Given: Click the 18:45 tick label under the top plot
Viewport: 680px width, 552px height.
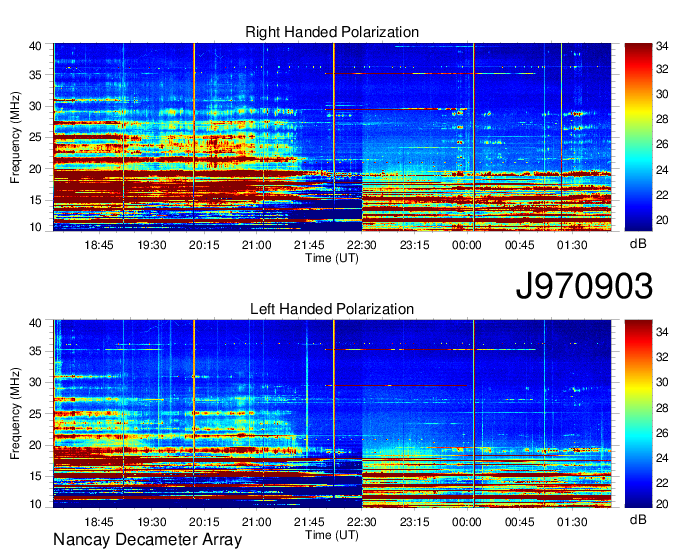Looking at the screenshot, I should click(99, 245).
